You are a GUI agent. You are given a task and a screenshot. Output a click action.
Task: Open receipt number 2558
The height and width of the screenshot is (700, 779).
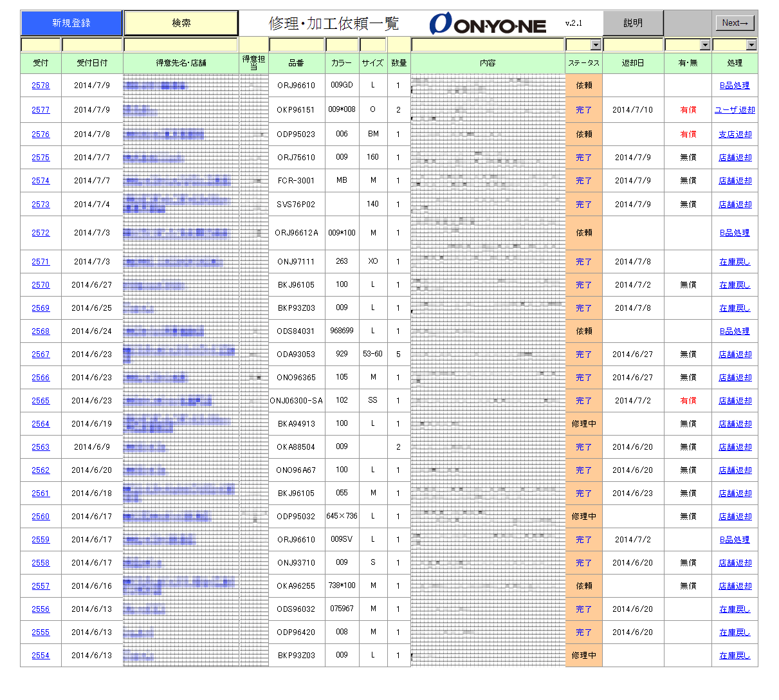(x=41, y=563)
